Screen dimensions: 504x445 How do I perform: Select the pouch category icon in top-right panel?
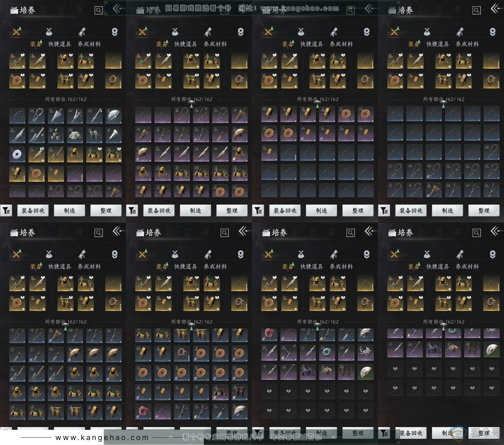click(x=427, y=32)
